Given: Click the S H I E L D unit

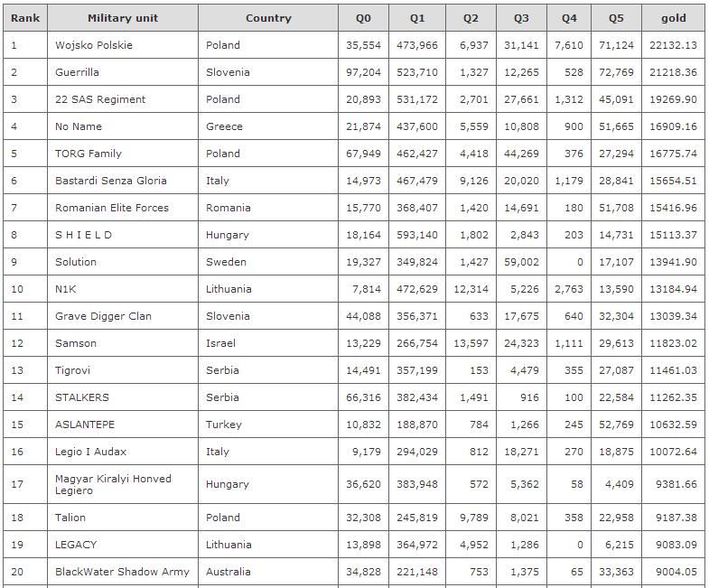Looking at the screenshot, I should coord(84,235).
